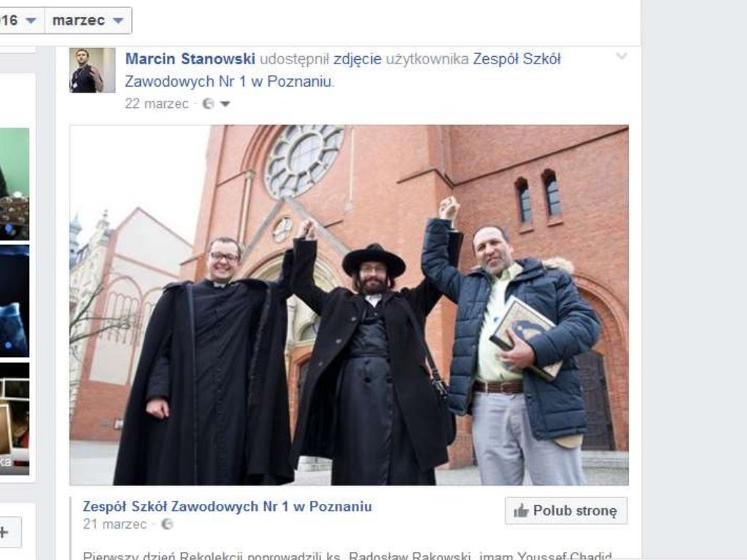Open the shared photo of three men
Screen dimensions: 747x560
349,306
